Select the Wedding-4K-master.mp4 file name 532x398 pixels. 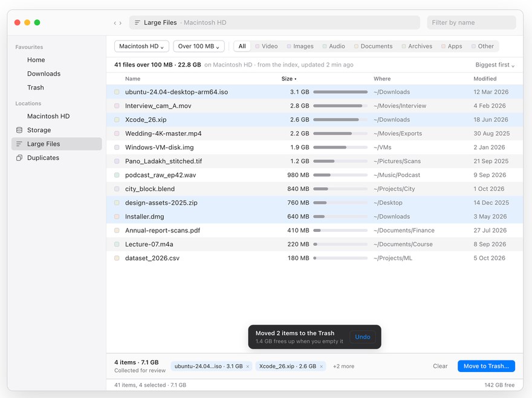pyautogui.click(x=163, y=134)
